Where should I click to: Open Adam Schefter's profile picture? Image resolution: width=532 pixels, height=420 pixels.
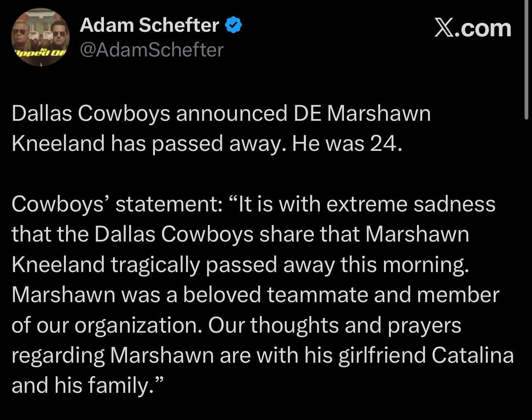40,37
